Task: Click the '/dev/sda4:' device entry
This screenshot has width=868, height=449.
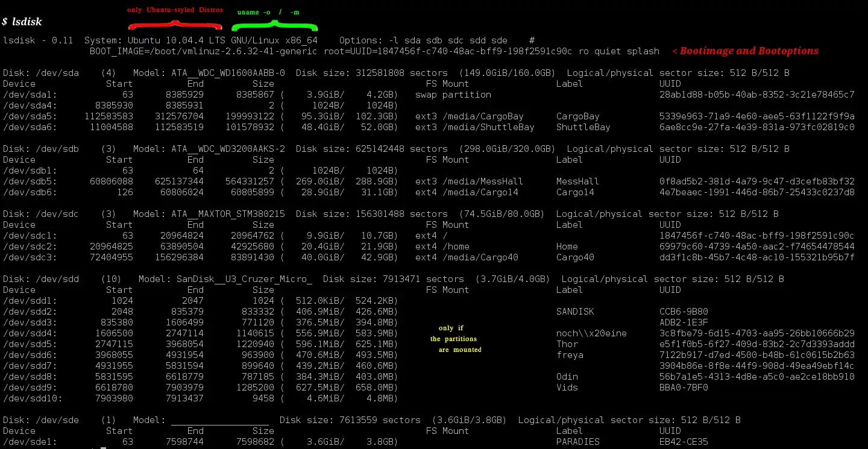Action: click(30, 105)
